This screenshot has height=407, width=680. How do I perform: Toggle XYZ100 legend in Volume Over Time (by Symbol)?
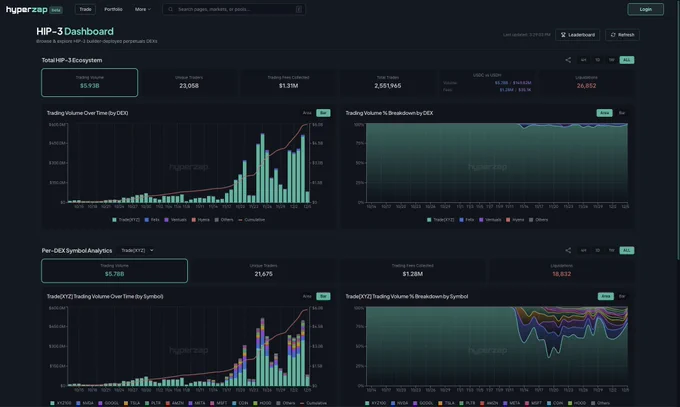point(61,403)
